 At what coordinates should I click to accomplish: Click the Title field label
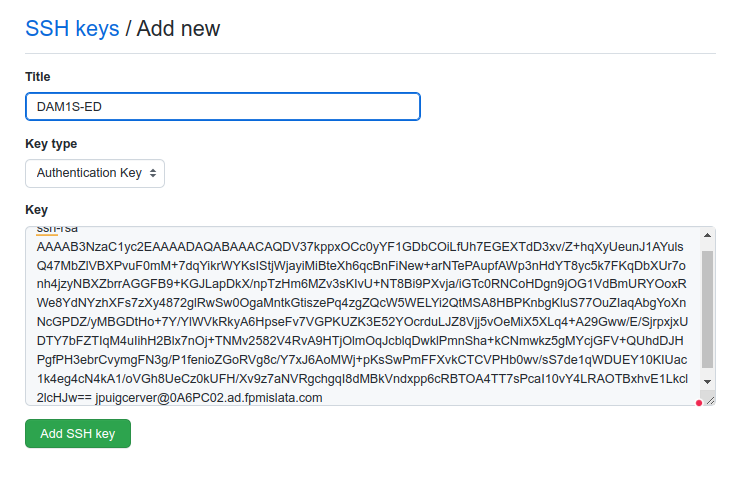click(38, 77)
